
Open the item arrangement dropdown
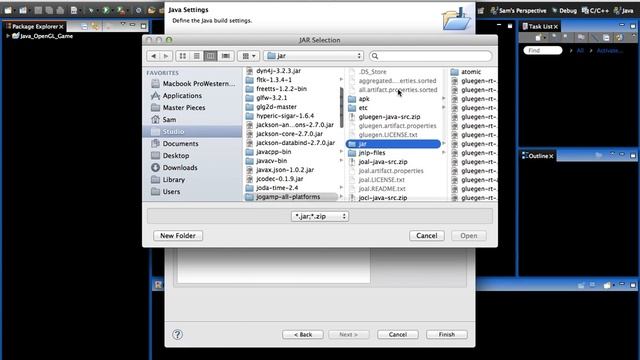(249, 56)
